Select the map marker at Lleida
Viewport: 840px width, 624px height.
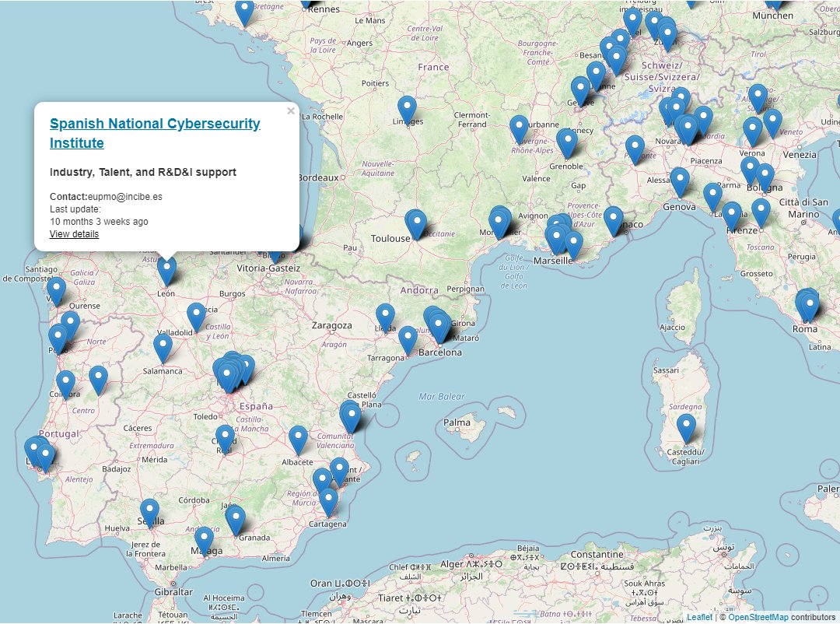[x=385, y=318]
